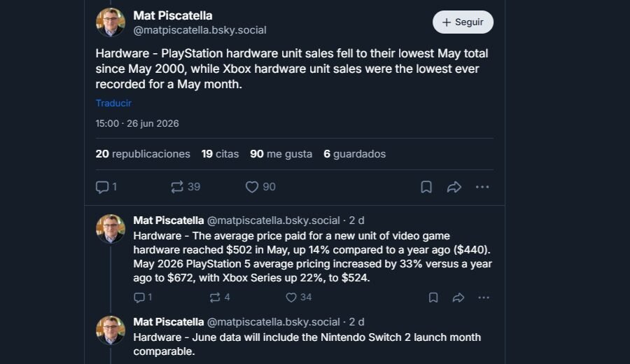Repost the average price reply showing 4
The width and height of the screenshot is (630, 364).
click(219, 297)
